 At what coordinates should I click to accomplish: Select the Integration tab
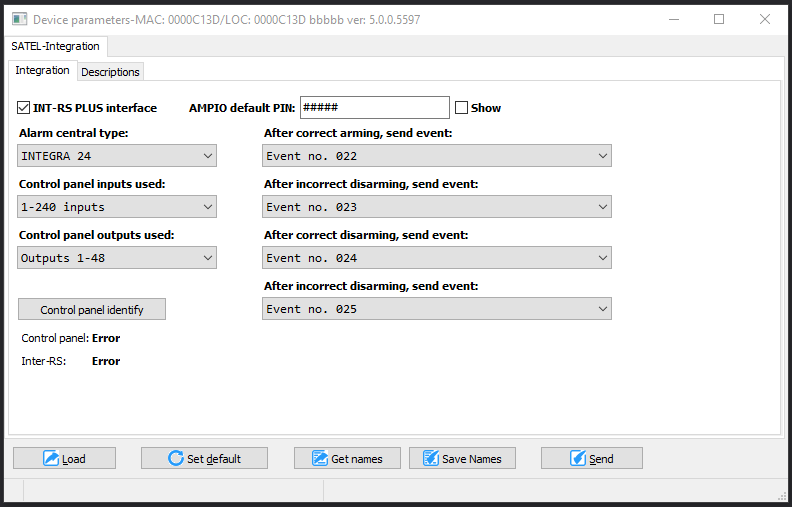click(x=42, y=70)
